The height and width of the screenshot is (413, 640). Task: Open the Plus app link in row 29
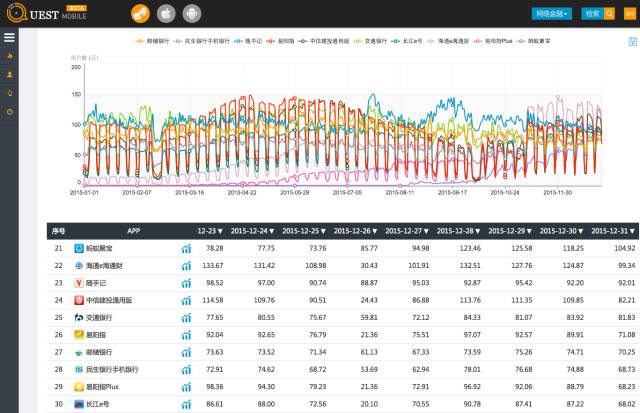(x=102, y=386)
